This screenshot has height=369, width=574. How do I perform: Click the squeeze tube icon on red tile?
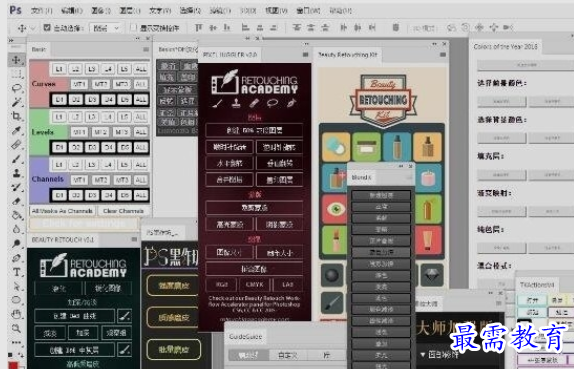pos(429,240)
